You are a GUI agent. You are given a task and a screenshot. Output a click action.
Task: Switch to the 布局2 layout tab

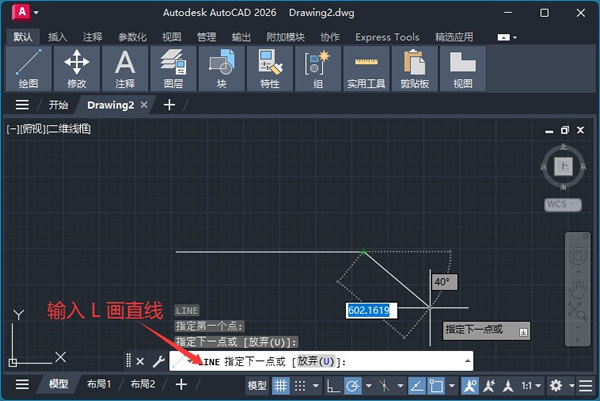click(142, 384)
